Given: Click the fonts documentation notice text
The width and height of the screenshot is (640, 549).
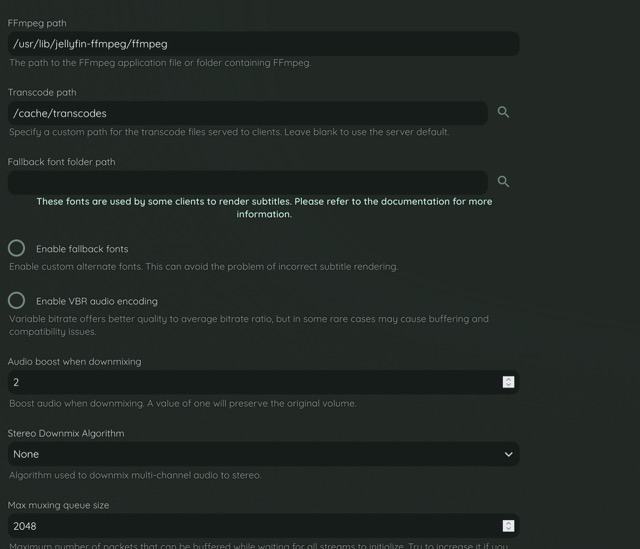Looking at the screenshot, I should coord(264,207).
